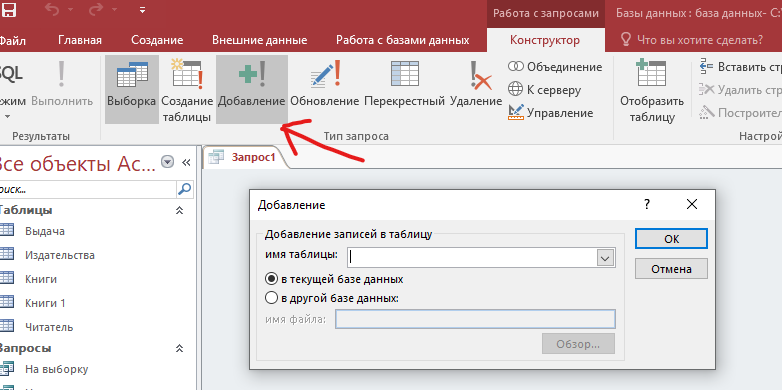Select the К серверу pass-through option

pos(544,90)
